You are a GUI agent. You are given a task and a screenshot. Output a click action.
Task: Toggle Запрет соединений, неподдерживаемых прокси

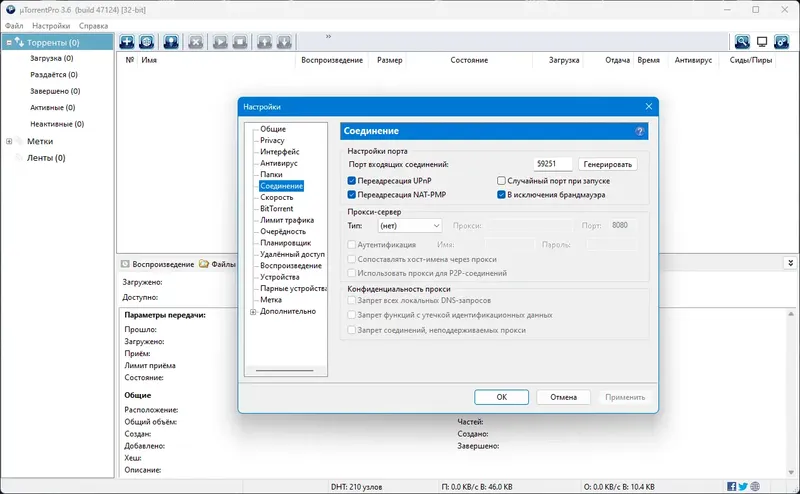(x=352, y=330)
